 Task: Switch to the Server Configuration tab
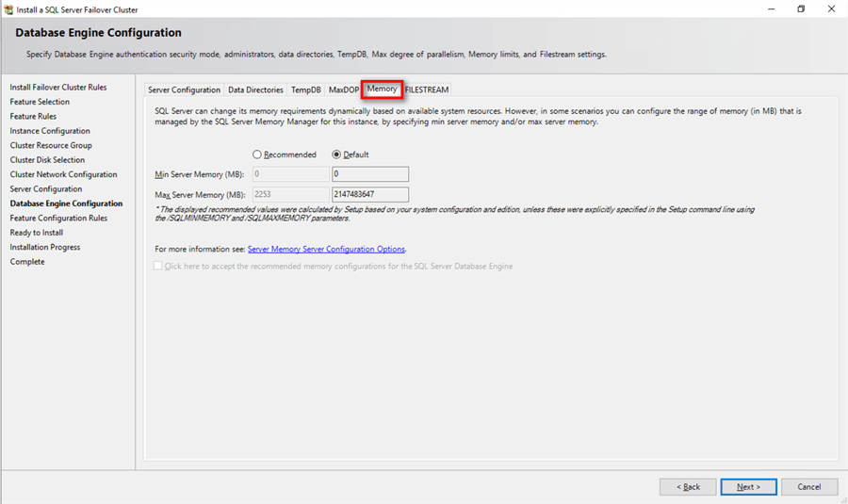(184, 89)
